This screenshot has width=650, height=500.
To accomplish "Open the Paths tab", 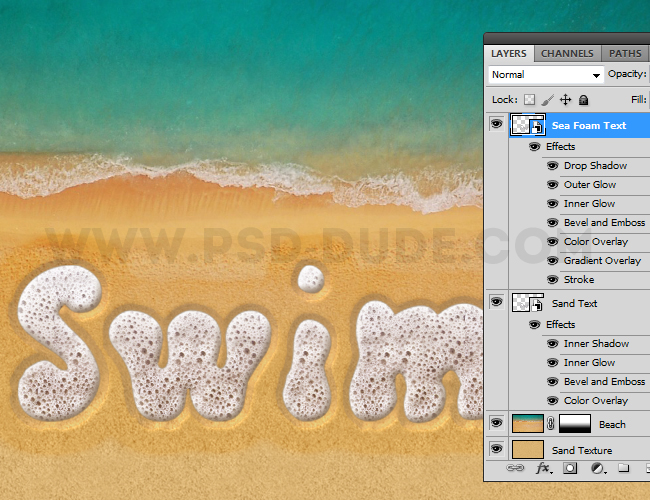I will (625, 53).
